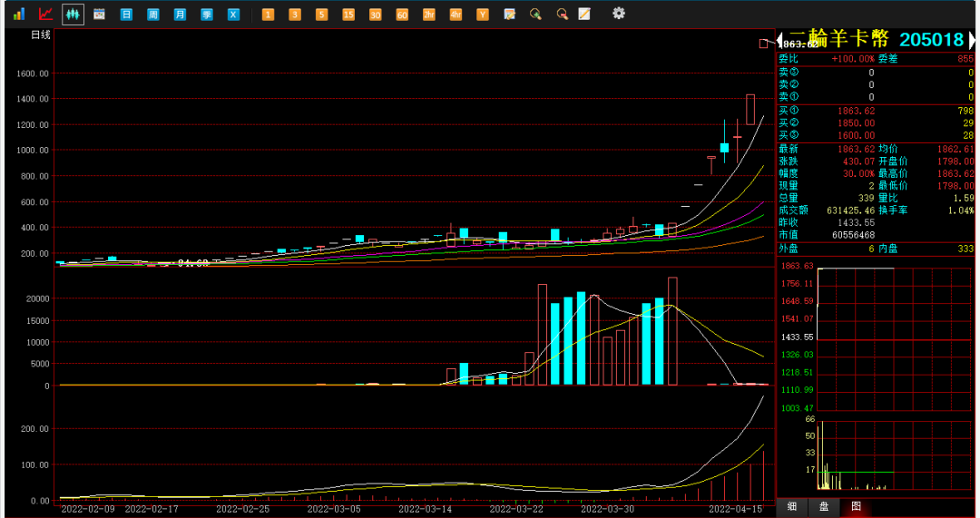The width and height of the screenshot is (980, 518).
Task: Select the 3-minute chart button
Action: point(295,15)
